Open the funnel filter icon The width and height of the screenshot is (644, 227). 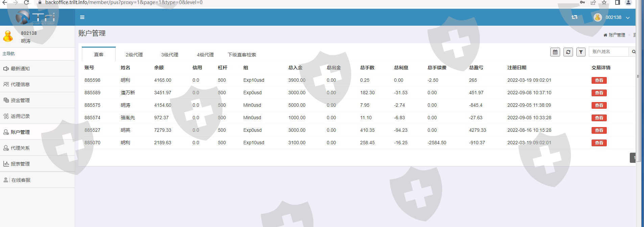click(581, 52)
